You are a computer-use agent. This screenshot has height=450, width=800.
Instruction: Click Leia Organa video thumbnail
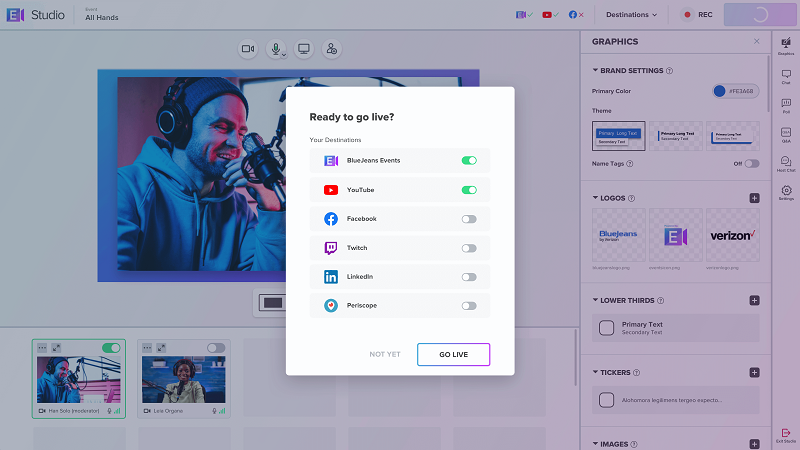184,380
